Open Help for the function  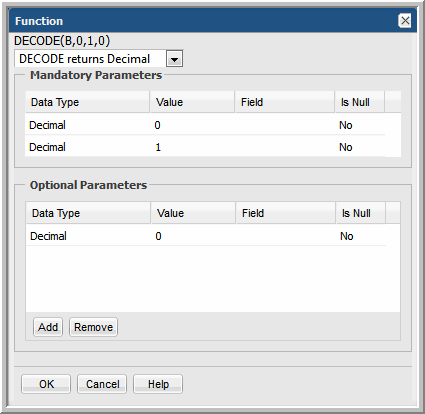[x=158, y=384]
